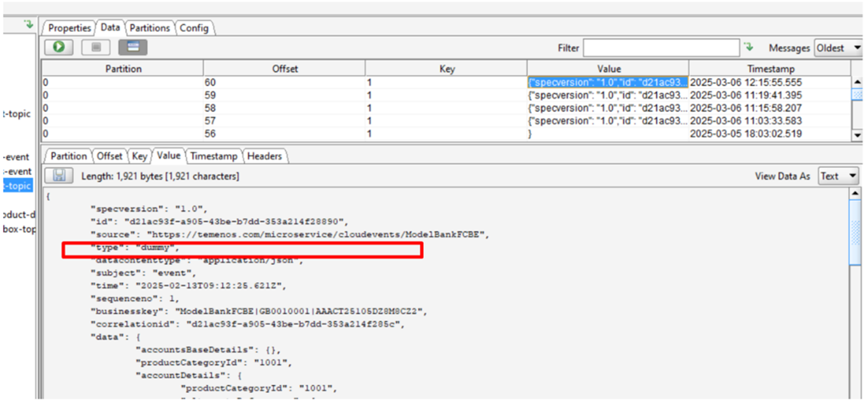Click the save icon next to Length
Viewport: 868px width, 407px height.
[59, 176]
